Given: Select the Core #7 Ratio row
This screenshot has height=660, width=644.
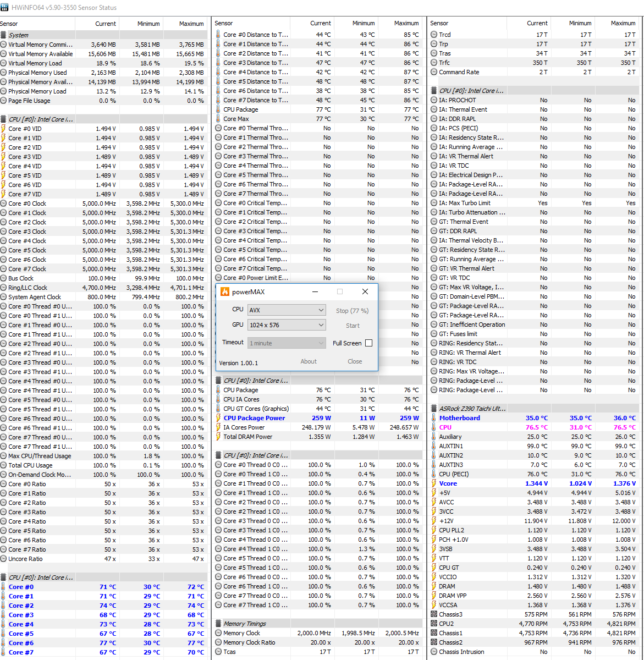Looking at the screenshot, I should click(103, 549).
